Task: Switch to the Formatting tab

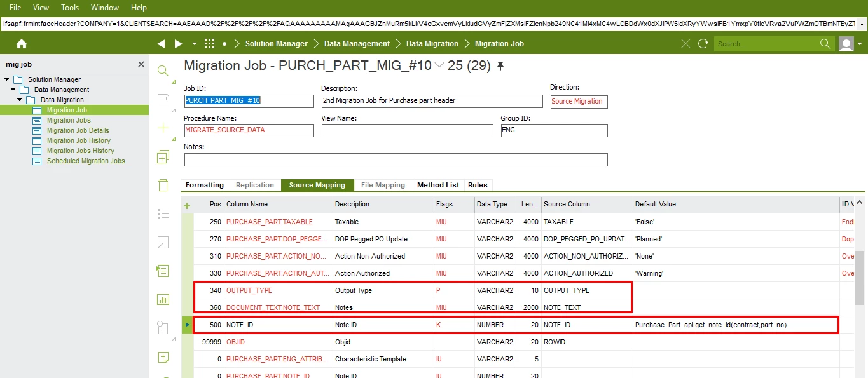Action: (x=205, y=185)
